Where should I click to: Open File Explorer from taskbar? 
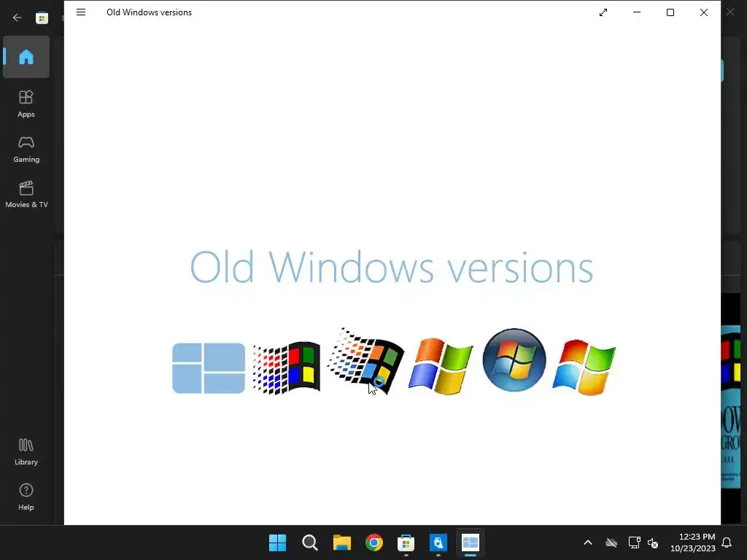[x=342, y=542]
